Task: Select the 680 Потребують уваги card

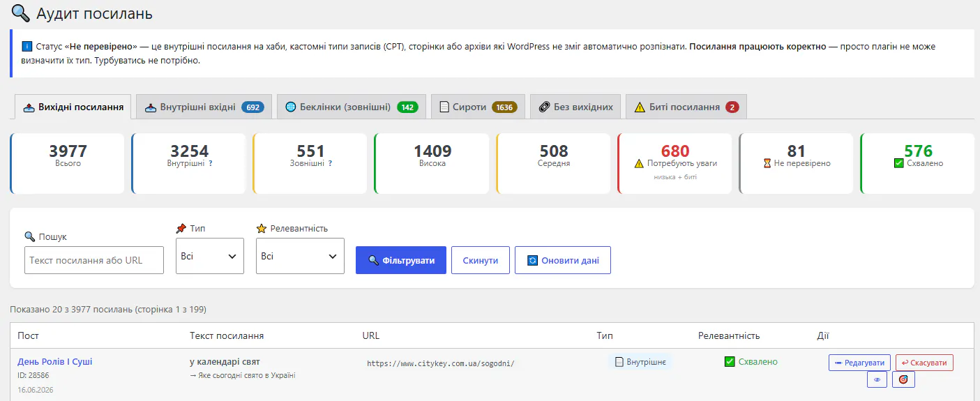Action: coord(675,163)
